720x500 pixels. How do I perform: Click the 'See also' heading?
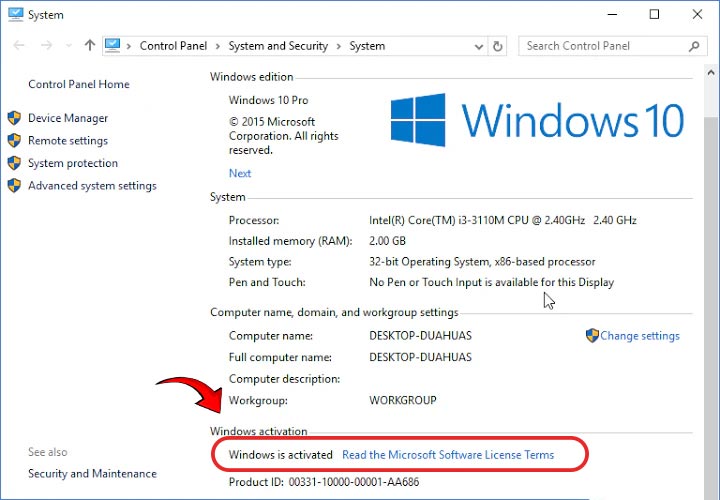[48, 452]
